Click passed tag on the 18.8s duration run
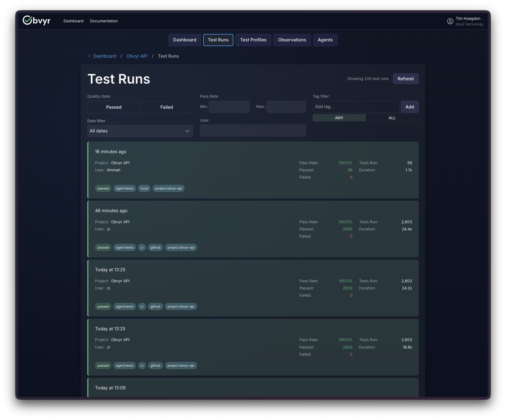The image size is (506, 420). pos(103,366)
